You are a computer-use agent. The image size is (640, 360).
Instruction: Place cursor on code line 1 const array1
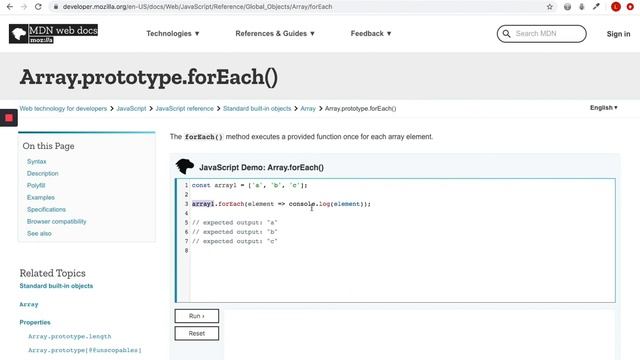coord(249,185)
